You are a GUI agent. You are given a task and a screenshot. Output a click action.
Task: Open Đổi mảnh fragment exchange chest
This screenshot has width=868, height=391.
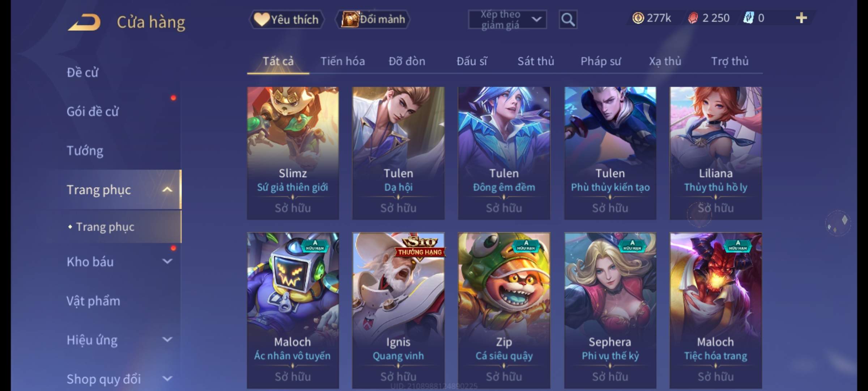coord(373,20)
